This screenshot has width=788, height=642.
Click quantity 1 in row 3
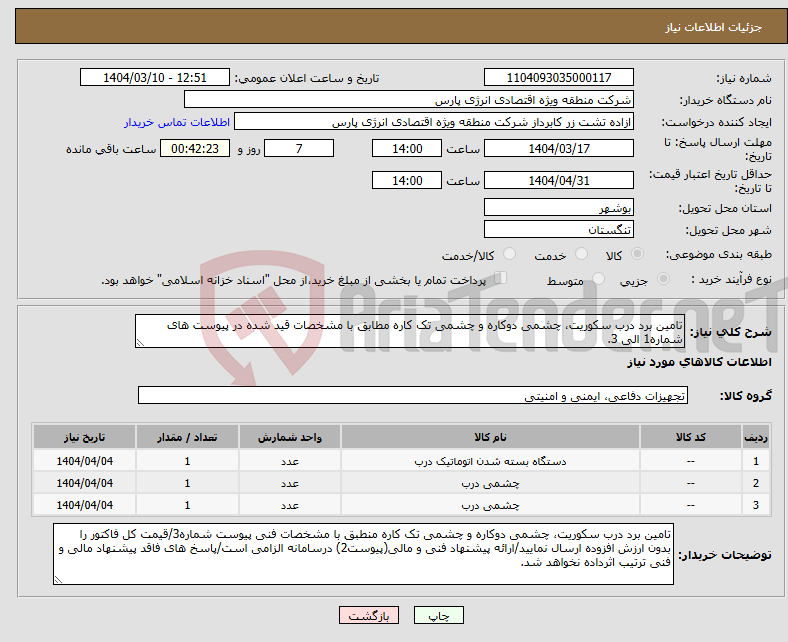(x=187, y=505)
